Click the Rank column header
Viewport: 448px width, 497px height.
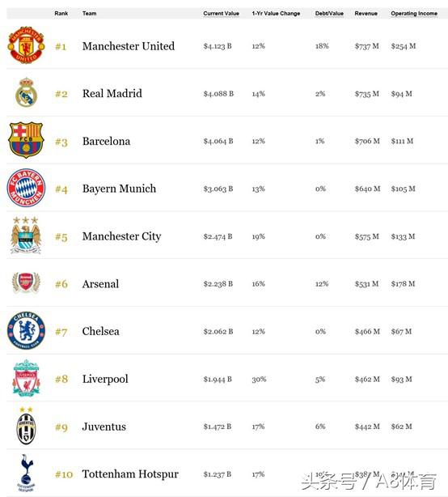[x=61, y=13]
